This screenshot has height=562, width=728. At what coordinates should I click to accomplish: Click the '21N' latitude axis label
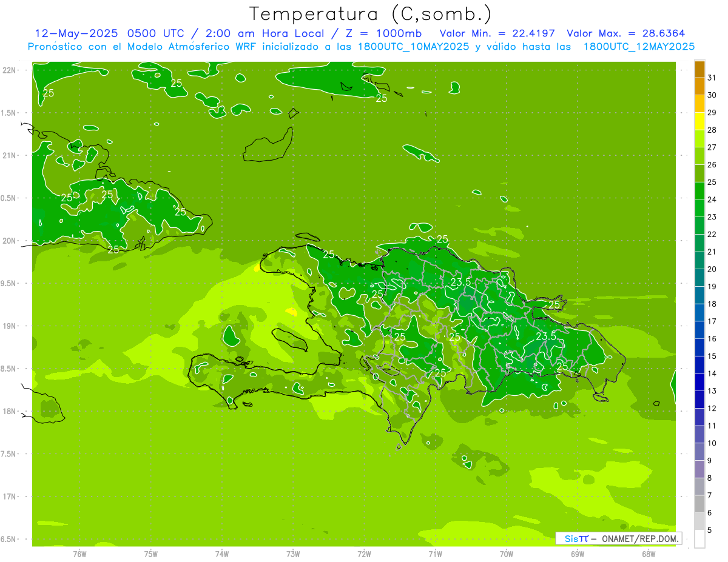tap(8, 155)
